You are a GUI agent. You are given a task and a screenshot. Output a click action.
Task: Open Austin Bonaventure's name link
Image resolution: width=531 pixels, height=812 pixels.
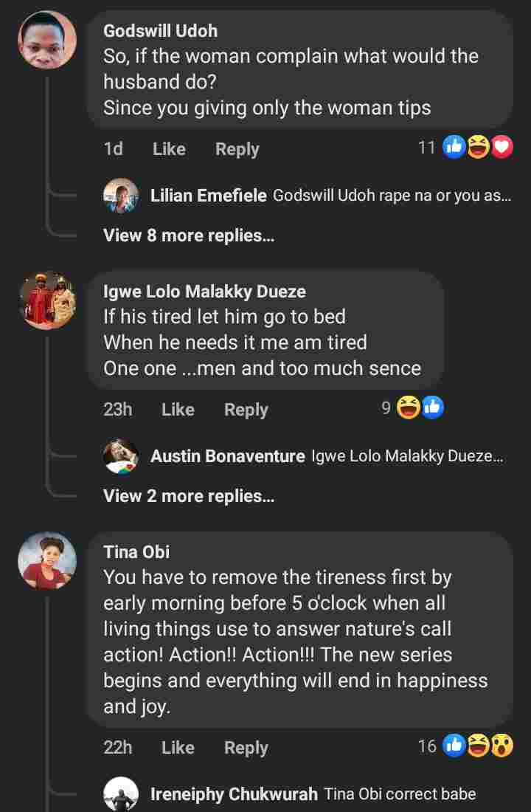coord(227,456)
